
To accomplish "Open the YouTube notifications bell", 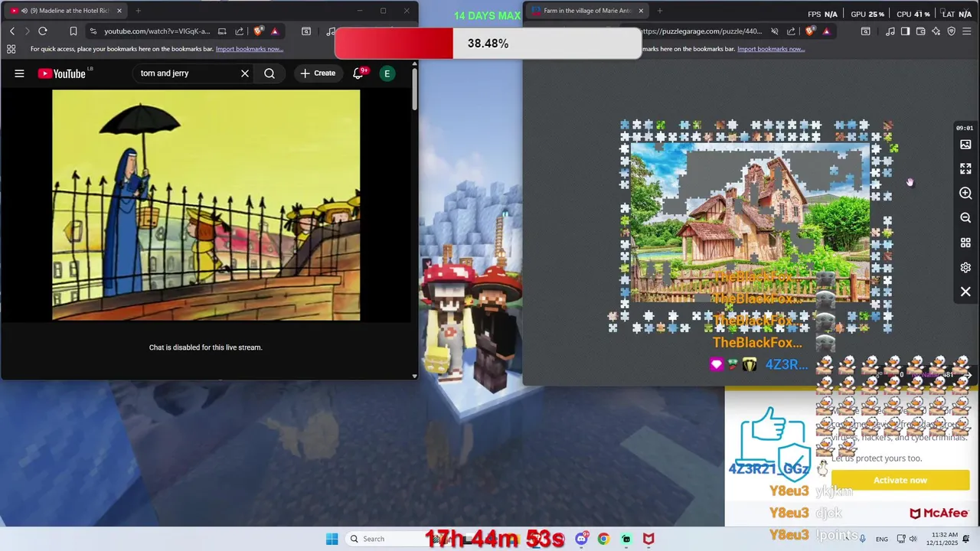I will coord(358,73).
